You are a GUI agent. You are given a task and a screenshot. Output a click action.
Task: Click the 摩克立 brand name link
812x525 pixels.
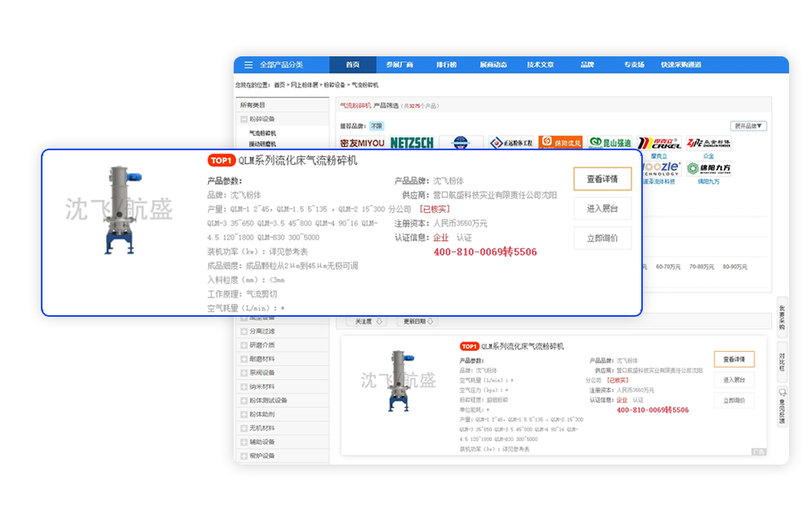[x=658, y=156]
